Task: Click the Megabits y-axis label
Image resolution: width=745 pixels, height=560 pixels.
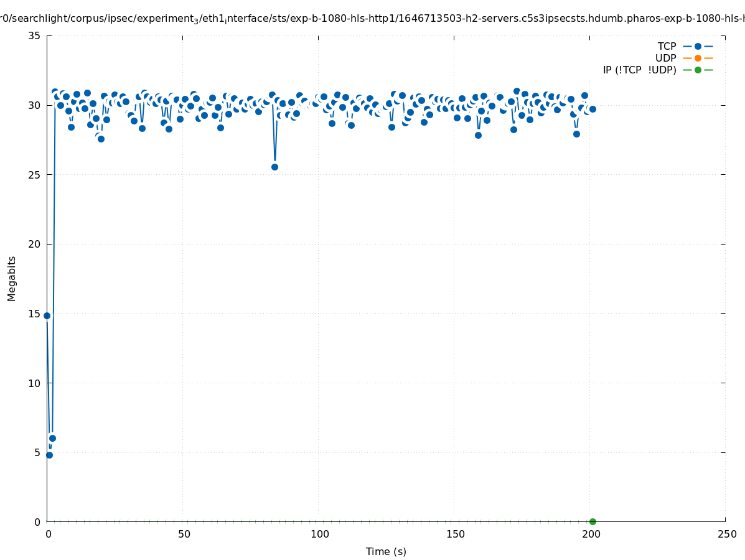Action: pyautogui.click(x=12, y=278)
